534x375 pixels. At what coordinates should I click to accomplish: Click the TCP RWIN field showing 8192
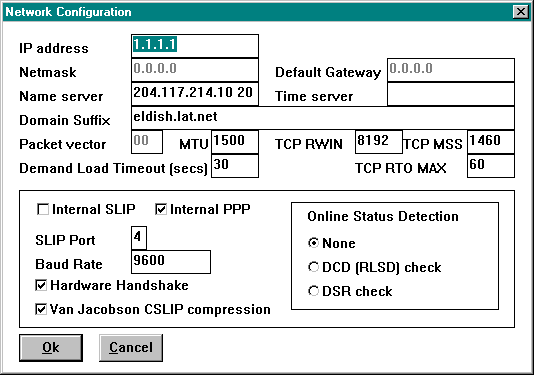[x=379, y=142]
